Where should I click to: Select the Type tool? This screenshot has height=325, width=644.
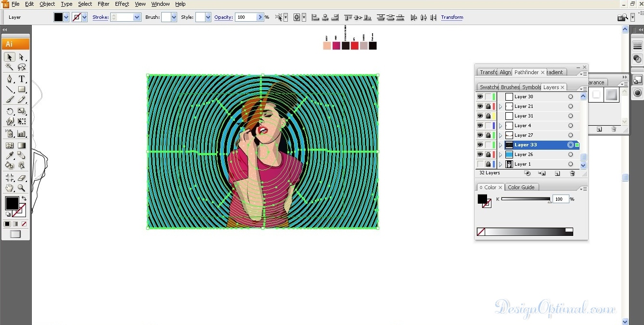click(22, 79)
